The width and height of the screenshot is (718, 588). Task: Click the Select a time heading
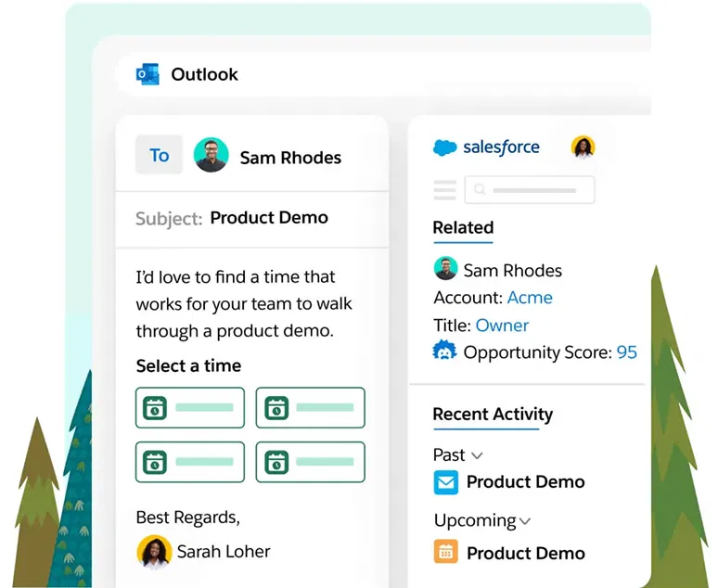(188, 366)
